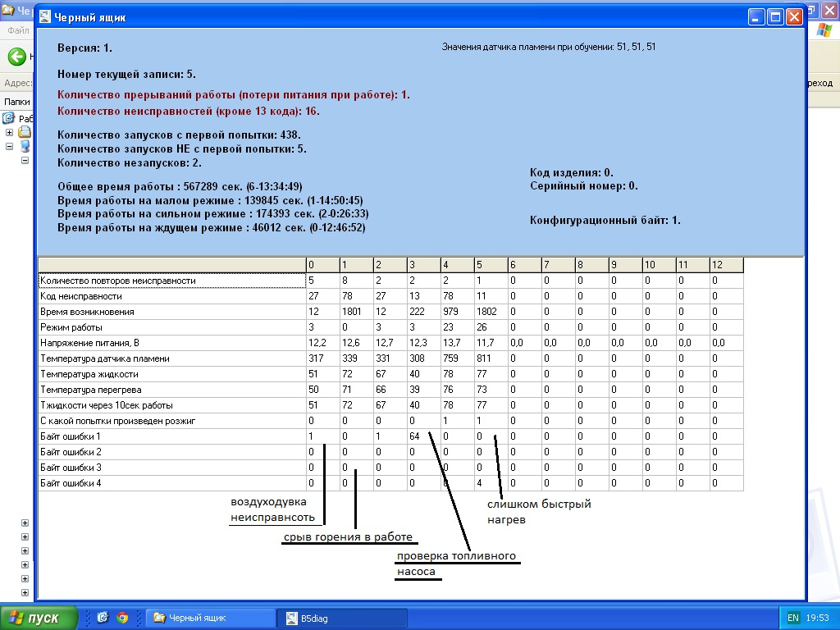The height and width of the screenshot is (630, 840).
Task: Collapse the indented minus tree node
Action: pyautogui.click(x=25, y=160)
